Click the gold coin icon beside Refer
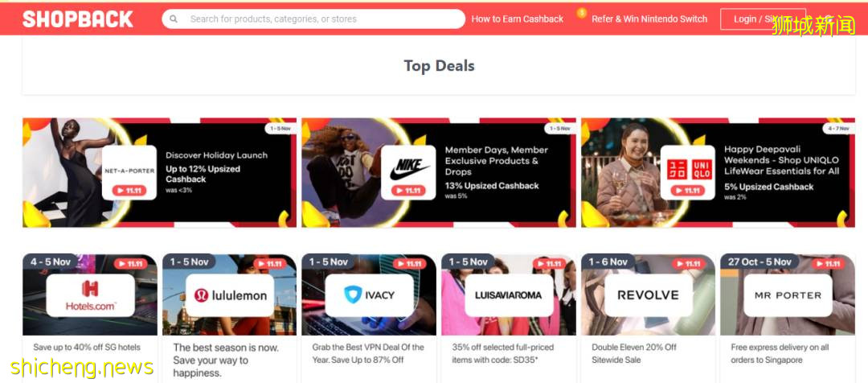The width and height of the screenshot is (868, 383). (x=581, y=12)
